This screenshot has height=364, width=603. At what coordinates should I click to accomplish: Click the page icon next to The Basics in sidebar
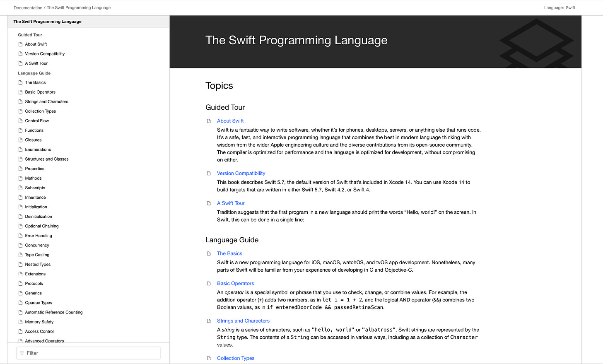pos(20,82)
